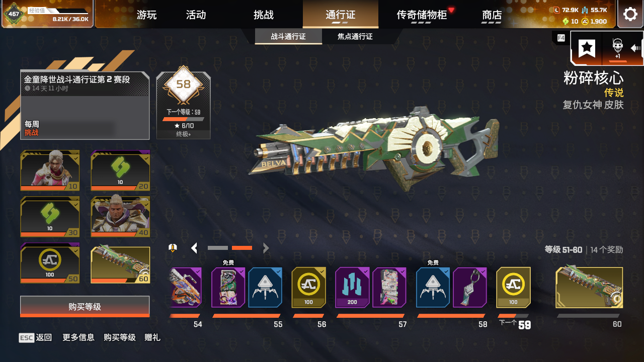Collapse the side panel arrow at top-right

pos(636,48)
